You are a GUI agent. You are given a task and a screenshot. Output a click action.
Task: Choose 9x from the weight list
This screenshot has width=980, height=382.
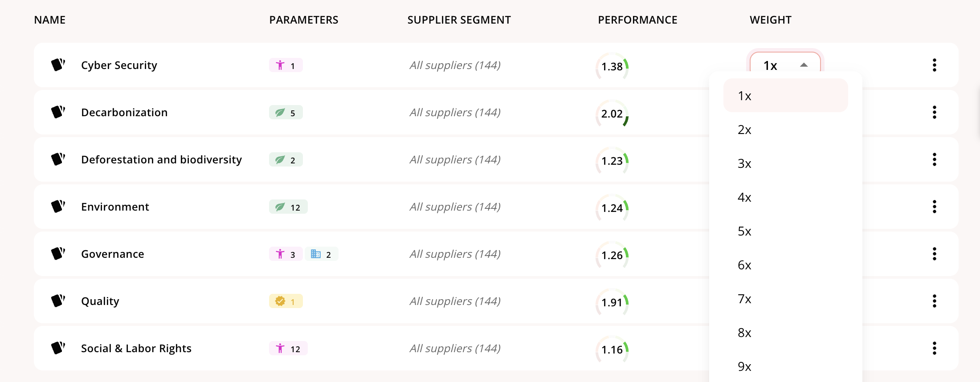tap(744, 366)
